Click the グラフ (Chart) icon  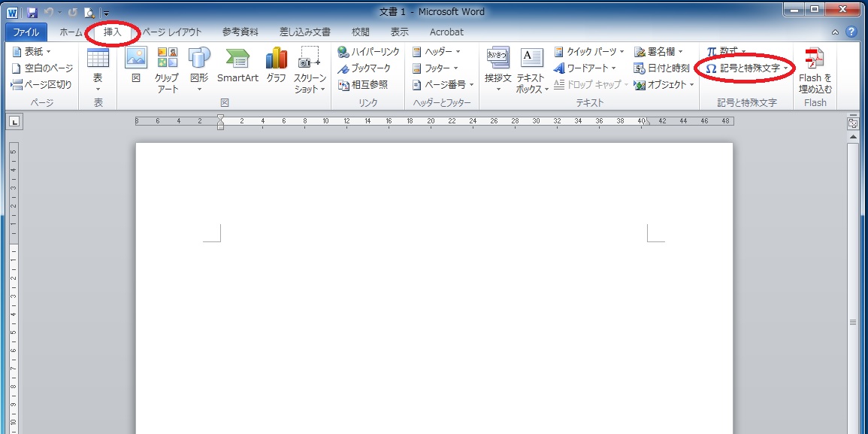pyautogui.click(x=276, y=66)
